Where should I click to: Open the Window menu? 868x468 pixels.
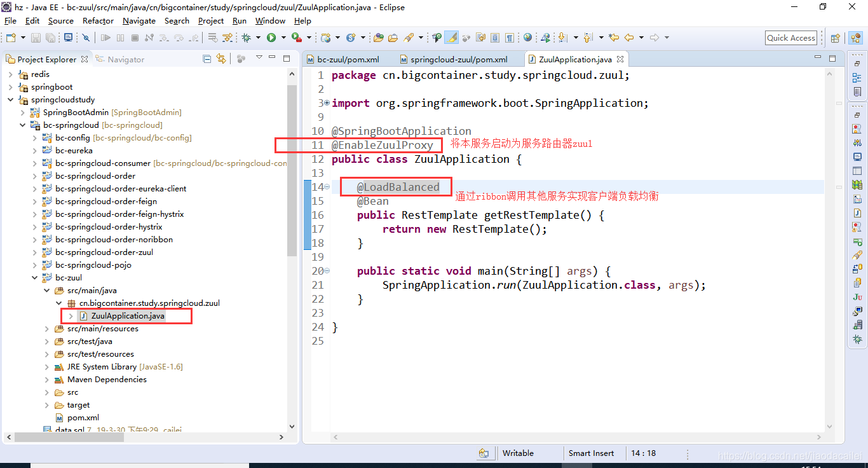pos(270,20)
